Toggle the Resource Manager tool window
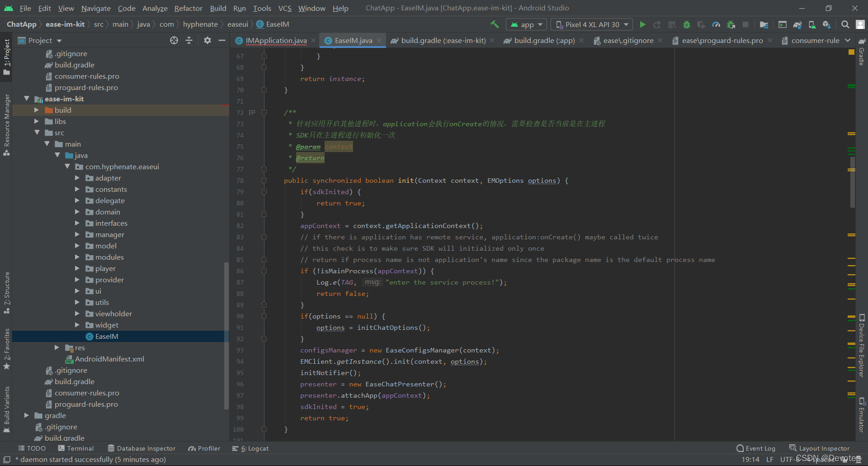Image resolution: width=868 pixels, height=466 pixels. point(6,125)
